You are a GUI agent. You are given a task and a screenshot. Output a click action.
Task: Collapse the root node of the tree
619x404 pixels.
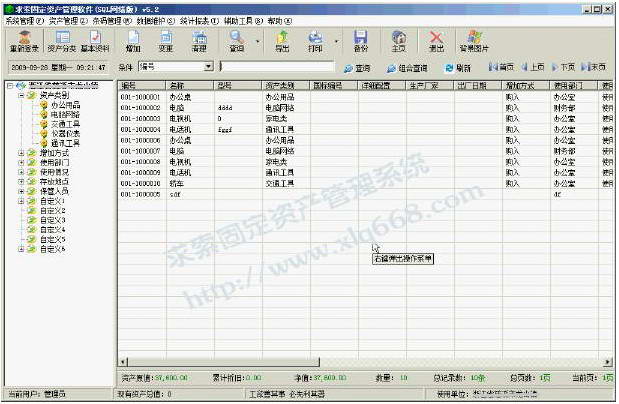[x=11, y=85]
